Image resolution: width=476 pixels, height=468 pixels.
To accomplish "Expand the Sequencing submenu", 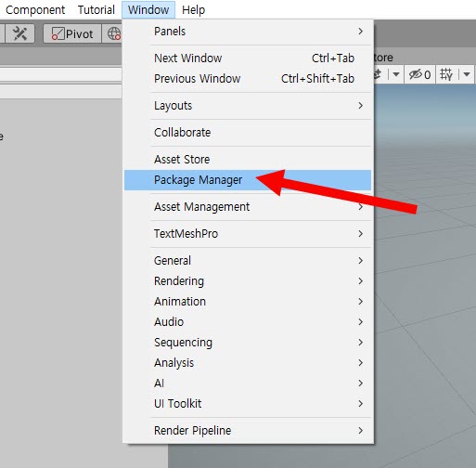I will click(x=248, y=343).
